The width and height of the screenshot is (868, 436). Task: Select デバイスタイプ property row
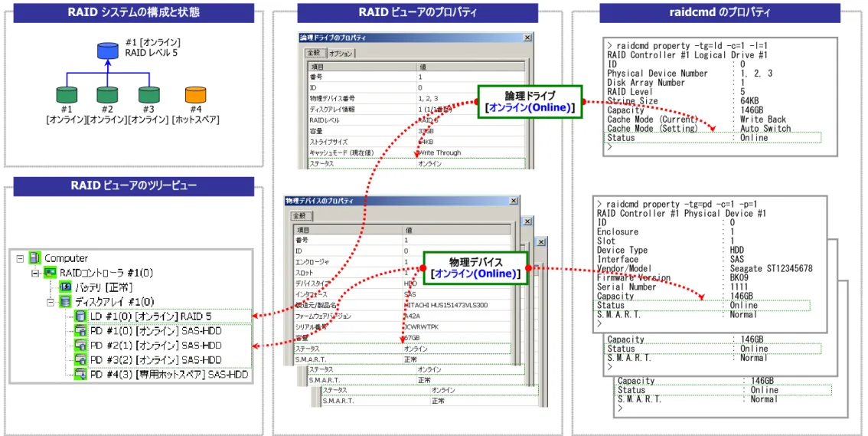pos(403,283)
